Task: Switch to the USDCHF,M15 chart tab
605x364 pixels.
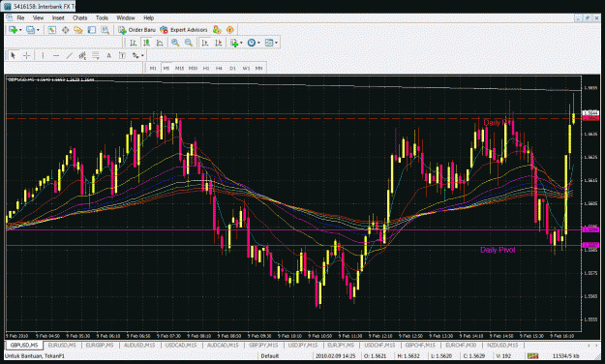Action: tap(380, 345)
